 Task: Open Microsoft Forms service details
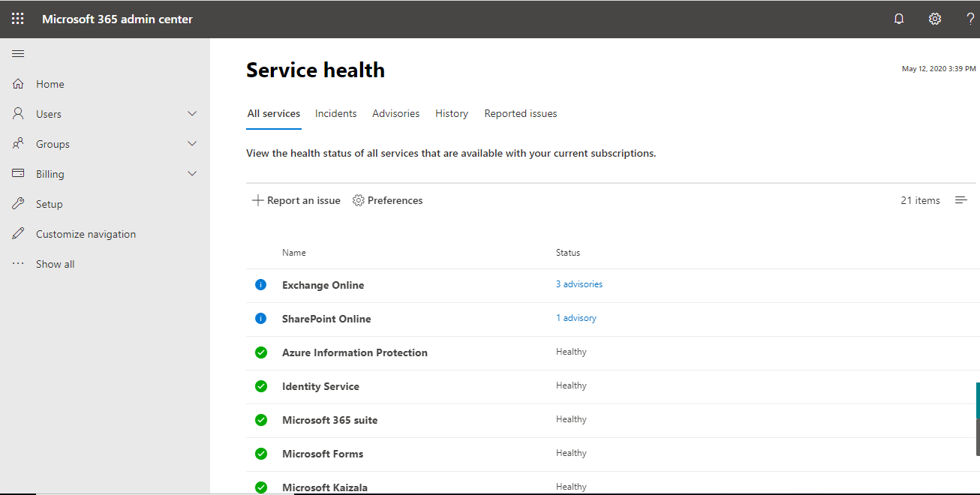point(323,454)
